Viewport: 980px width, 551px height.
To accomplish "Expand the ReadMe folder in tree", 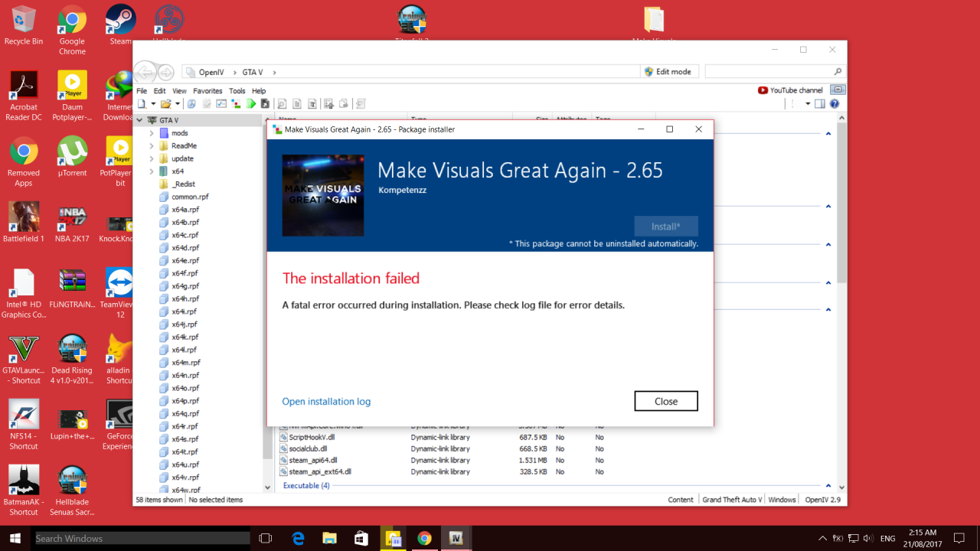I will click(x=152, y=146).
